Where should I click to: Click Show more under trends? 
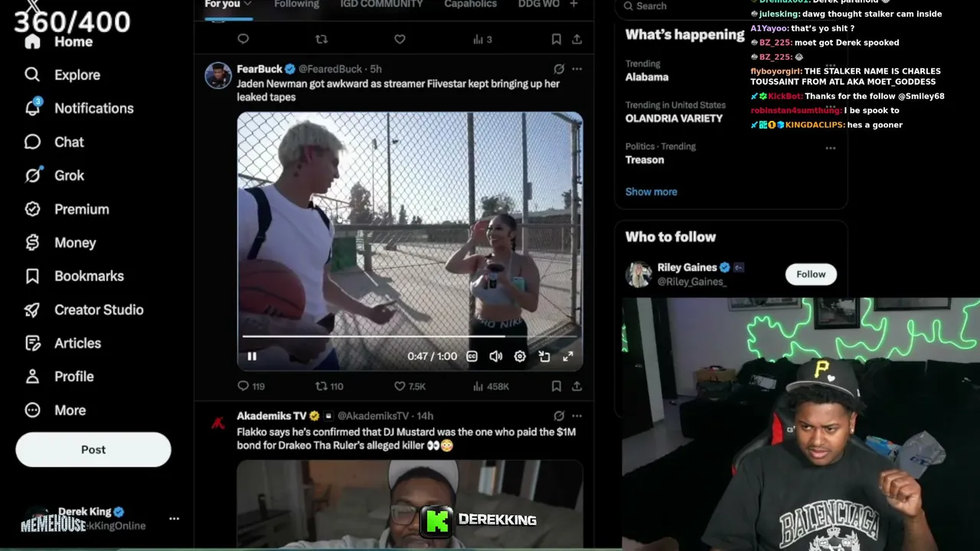pos(651,192)
